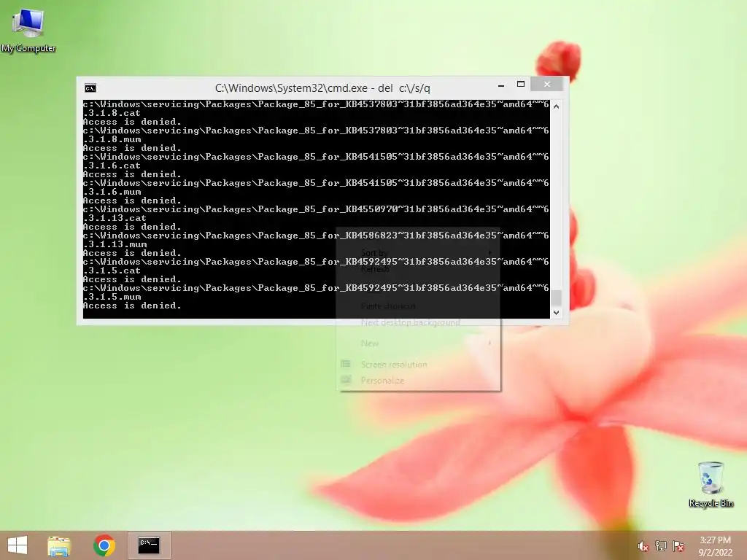Screen dimensions: 747x560
Task: Choose Screen resolution in context menu
Action: (x=394, y=365)
